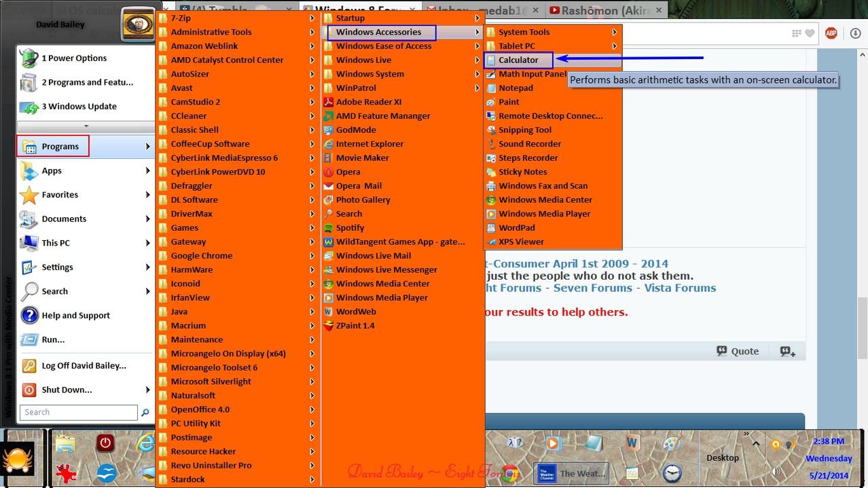
Task: Open Adobe Reader XI
Action: coord(369,102)
